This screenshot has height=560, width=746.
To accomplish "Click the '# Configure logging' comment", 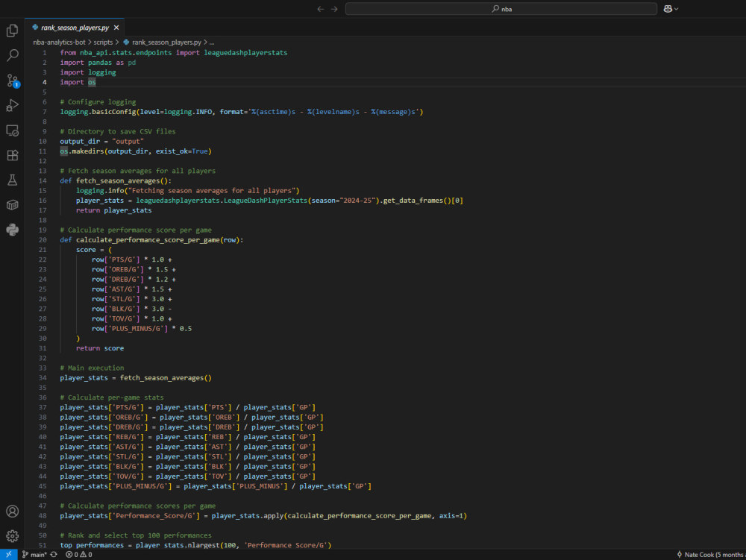I will 98,101.
